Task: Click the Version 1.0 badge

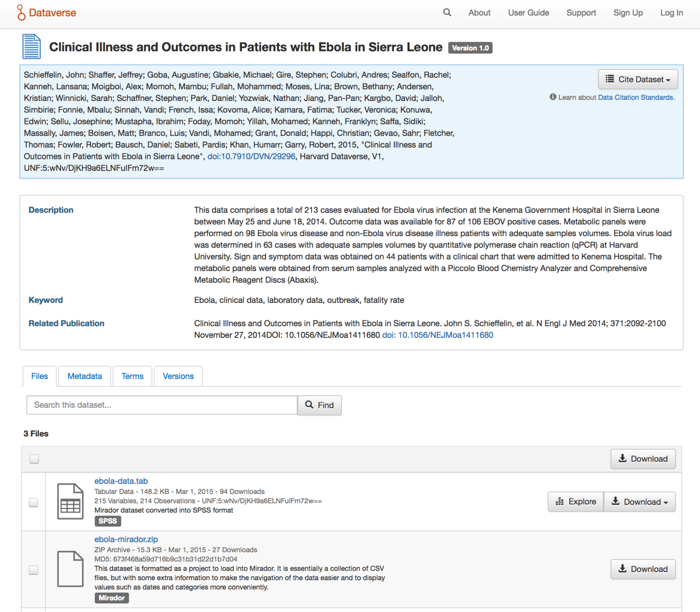Action: 470,48
